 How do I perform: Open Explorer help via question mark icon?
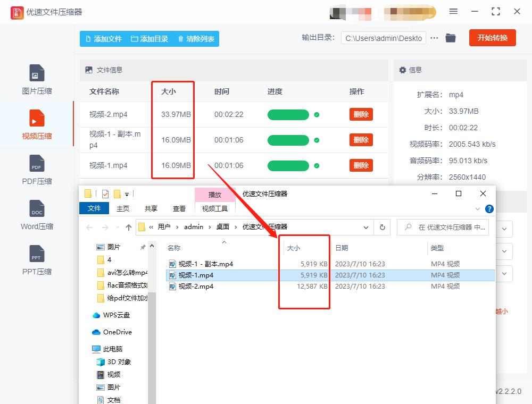pyautogui.click(x=489, y=208)
